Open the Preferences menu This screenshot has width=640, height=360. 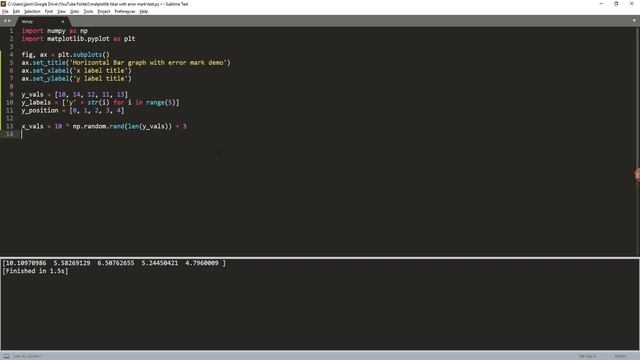[x=124, y=11]
